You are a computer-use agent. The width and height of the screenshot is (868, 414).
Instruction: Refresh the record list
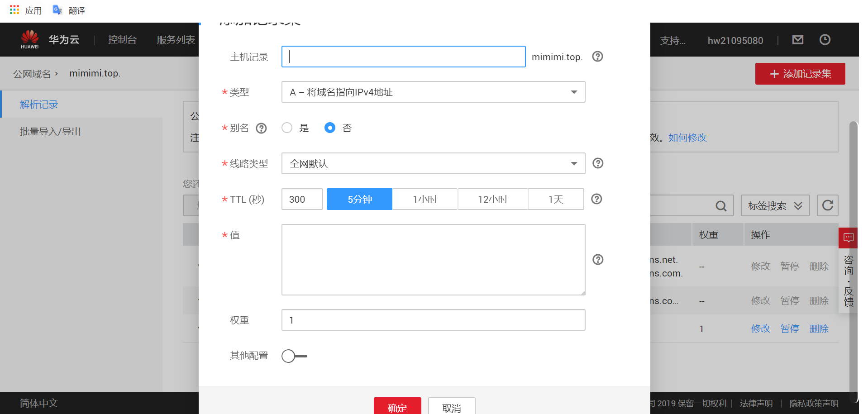tap(827, 205)
